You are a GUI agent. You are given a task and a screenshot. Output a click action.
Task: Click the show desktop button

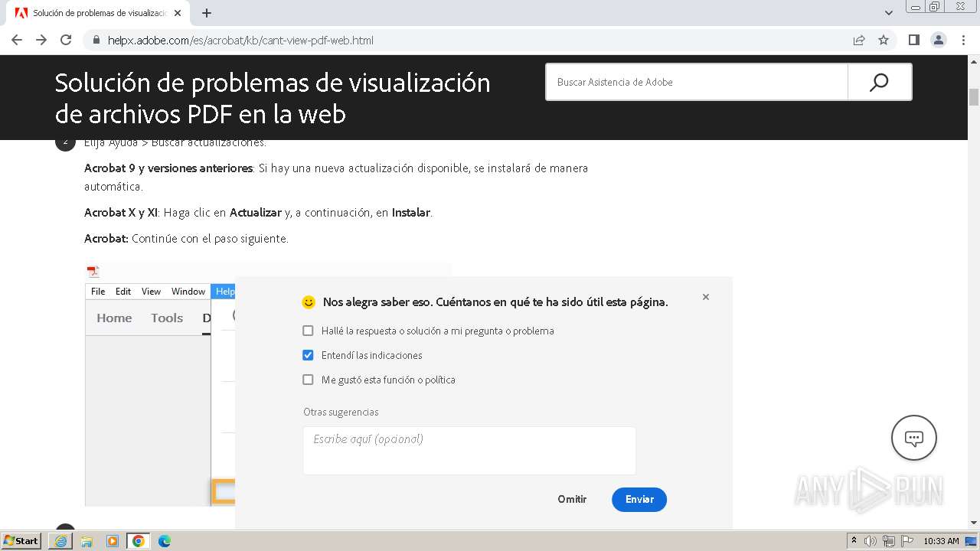[972, 541]
